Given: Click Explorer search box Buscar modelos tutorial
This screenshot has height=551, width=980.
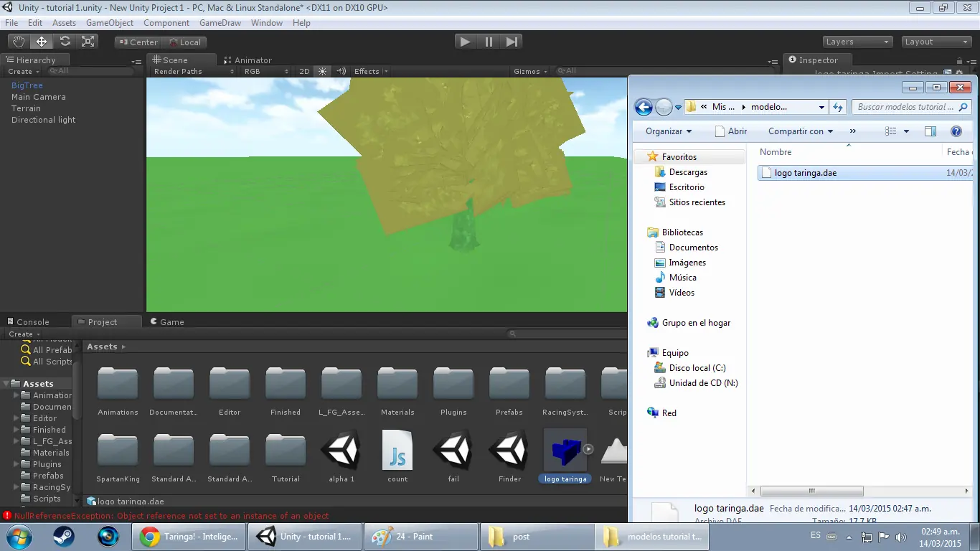Looking at the screenshot, I should click(912, 107).
